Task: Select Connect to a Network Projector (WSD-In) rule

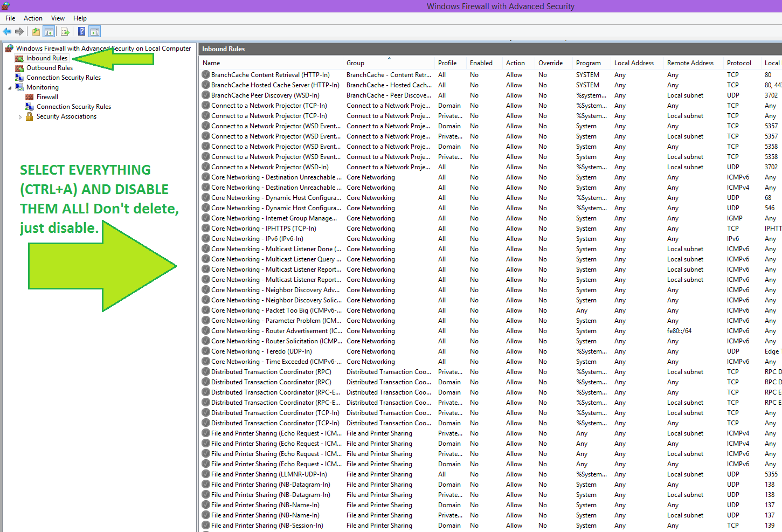Action: (x=270, y=167)
